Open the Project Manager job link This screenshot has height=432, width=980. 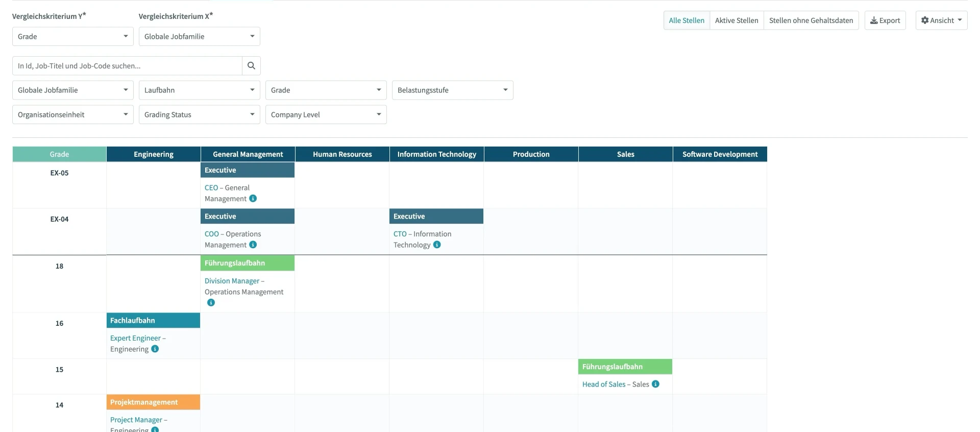point(136,420)
